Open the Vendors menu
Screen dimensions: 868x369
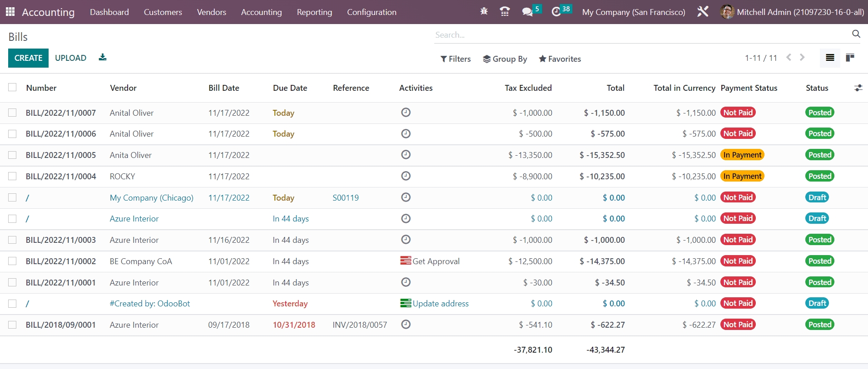tap(211, 12)
